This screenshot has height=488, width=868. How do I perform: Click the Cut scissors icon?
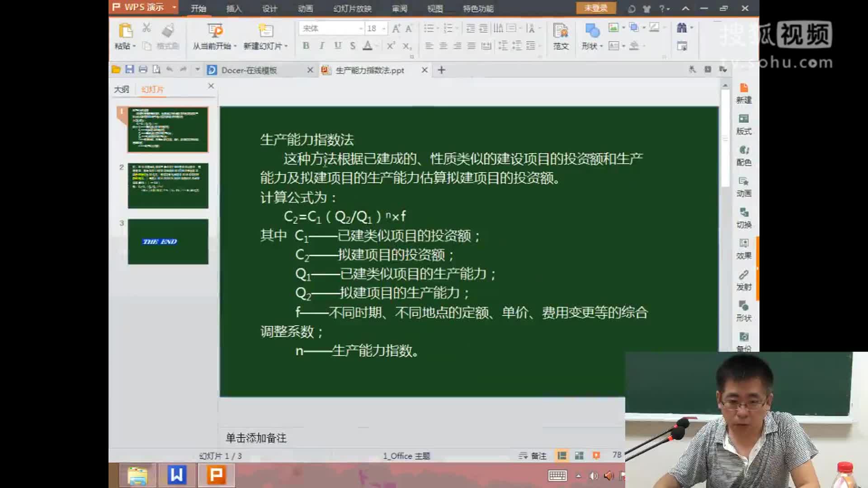(x=146, y=28)
